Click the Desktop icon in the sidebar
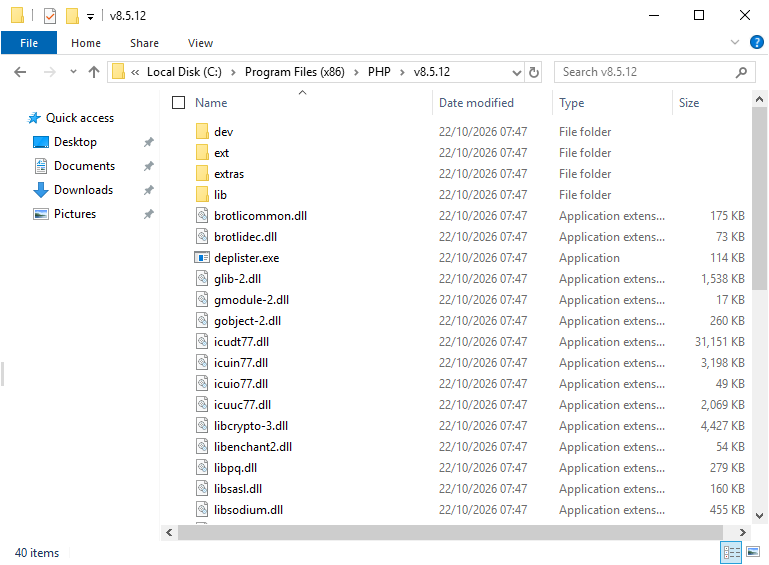This screenshot has height=565, width=769. (41, 142)
